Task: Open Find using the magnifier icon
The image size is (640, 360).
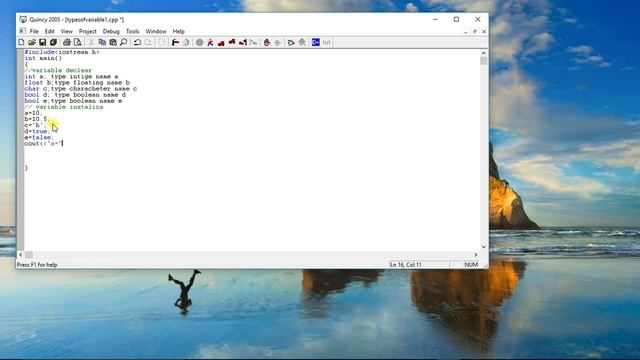Action: coord(124,42)
